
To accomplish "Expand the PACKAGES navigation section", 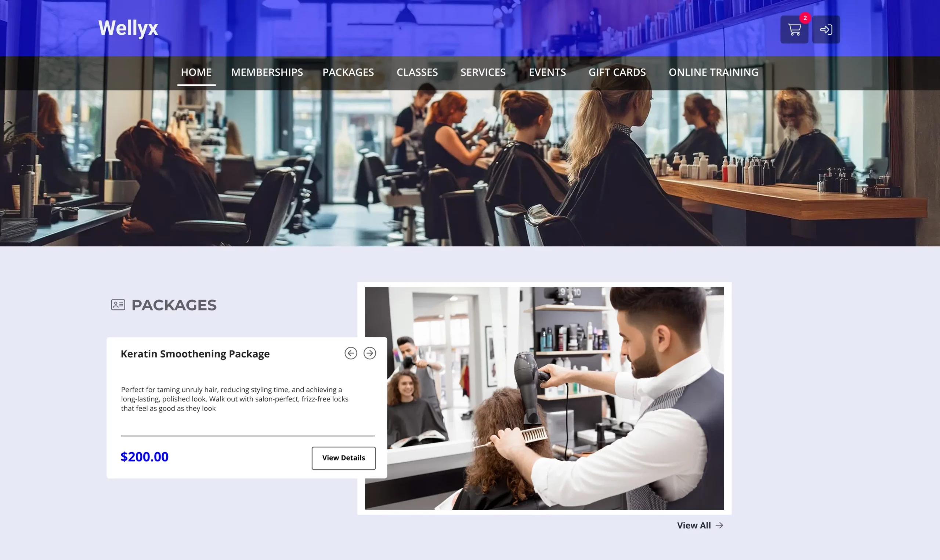I will (x=348, y=72).
